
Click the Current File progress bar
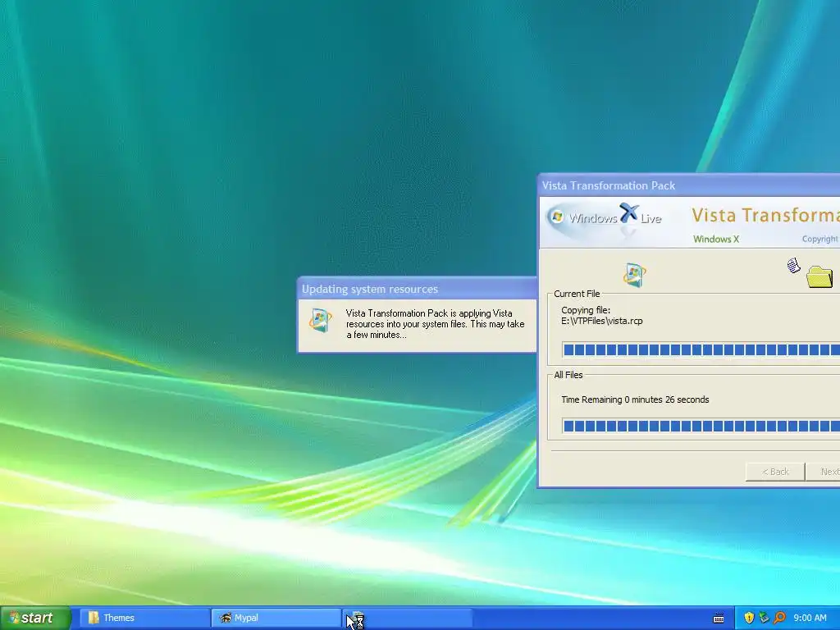point(701,349)
